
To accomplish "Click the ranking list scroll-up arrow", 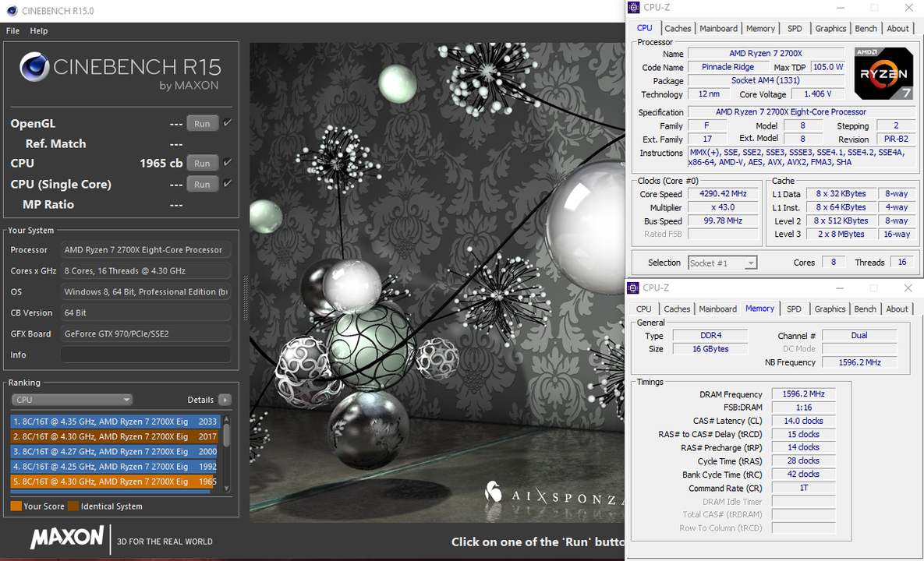I will (x=226, y=418).
